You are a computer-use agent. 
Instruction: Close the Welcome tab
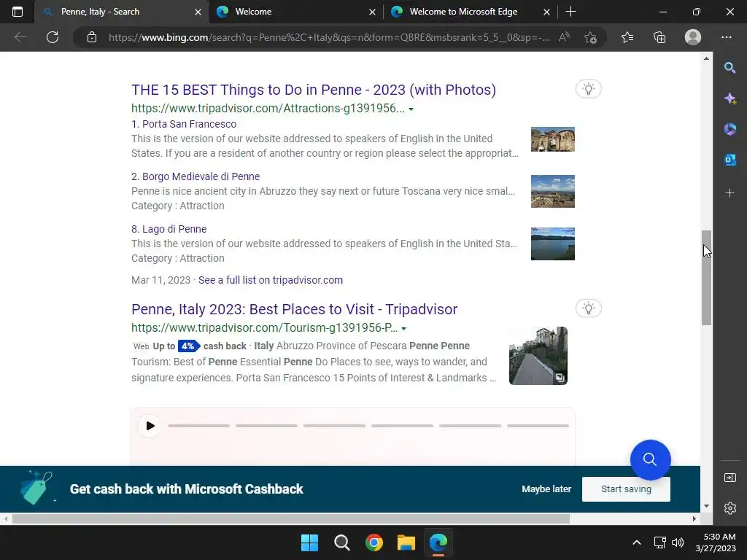click(x=373, y=12)
